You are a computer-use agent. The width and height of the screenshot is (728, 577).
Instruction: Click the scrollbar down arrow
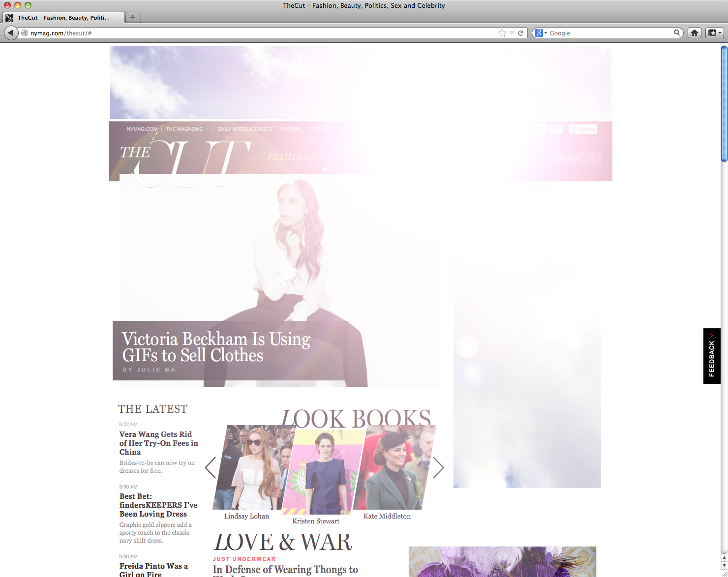pyautogui.click(x=724, y=566)
